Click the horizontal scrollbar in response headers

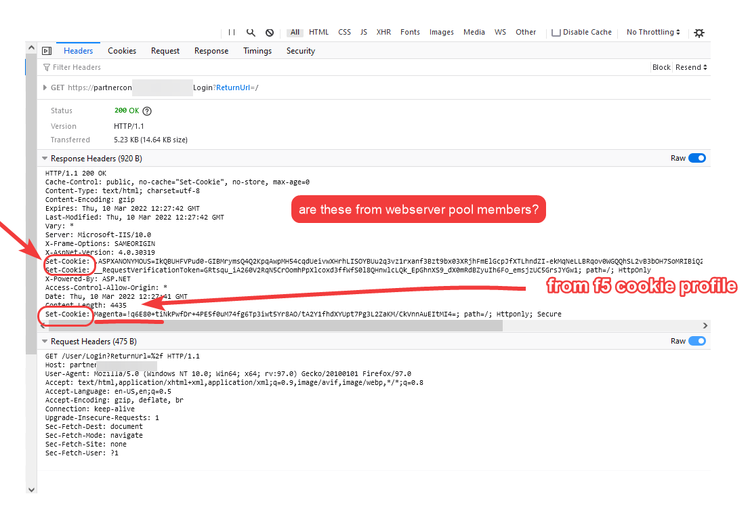[275, 326]
